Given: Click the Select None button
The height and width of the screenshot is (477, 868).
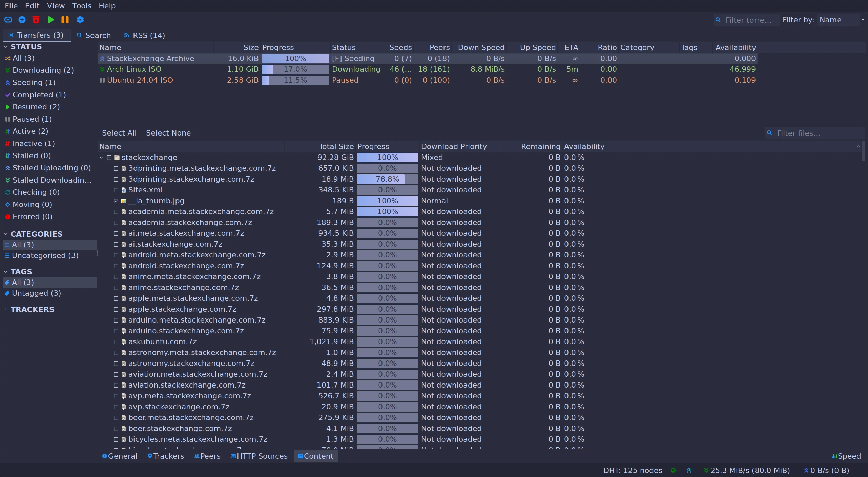Looking at the screenshot, I should point(168,133).
